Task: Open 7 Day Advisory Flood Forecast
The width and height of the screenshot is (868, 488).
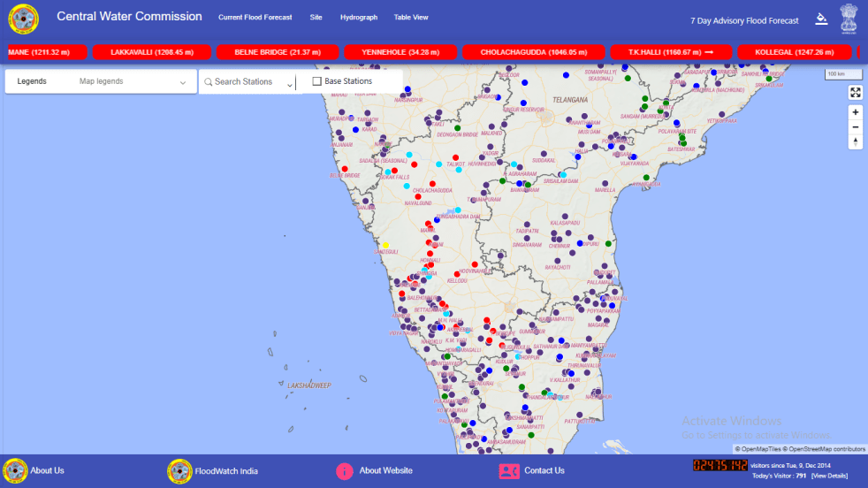Action: click(x=744, y=20)
